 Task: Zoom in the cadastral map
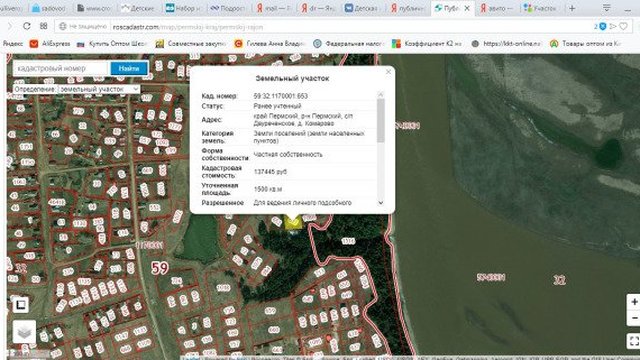[634, 302]
